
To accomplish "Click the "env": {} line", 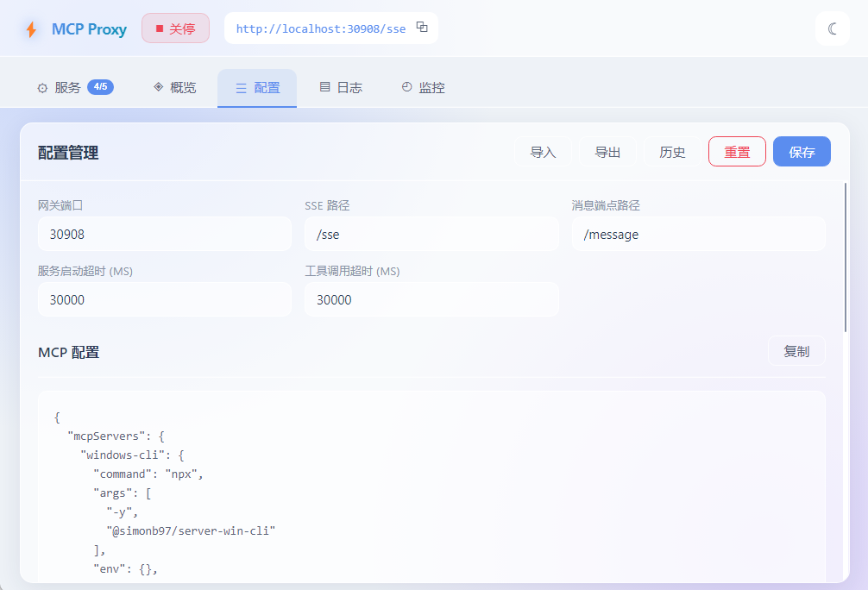I will coord(125,569).
